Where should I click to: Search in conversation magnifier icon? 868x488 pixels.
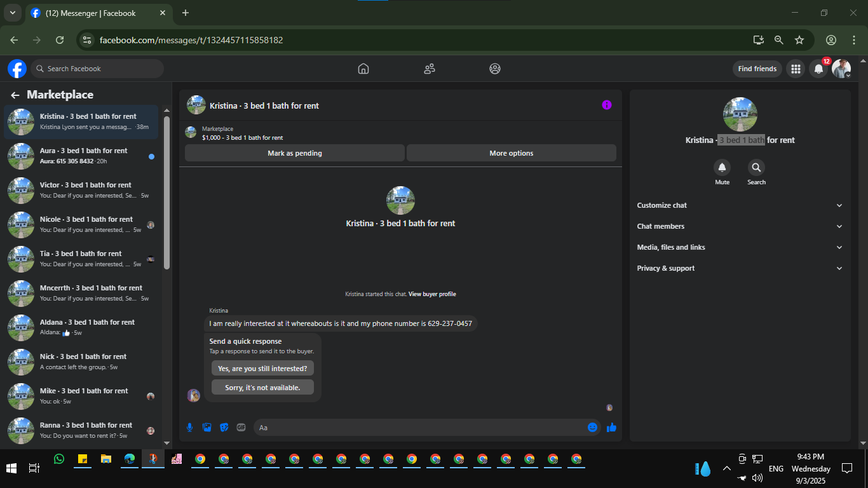[756, 168]
